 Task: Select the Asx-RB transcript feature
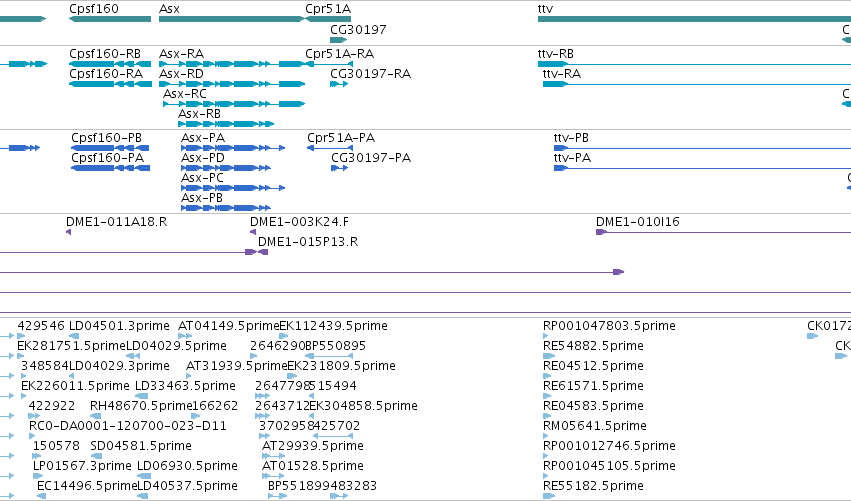point(226,124)
